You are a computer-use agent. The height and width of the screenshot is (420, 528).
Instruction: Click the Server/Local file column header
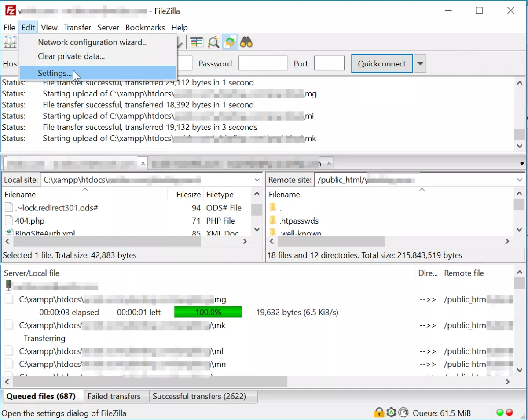(x=208, y=273)
